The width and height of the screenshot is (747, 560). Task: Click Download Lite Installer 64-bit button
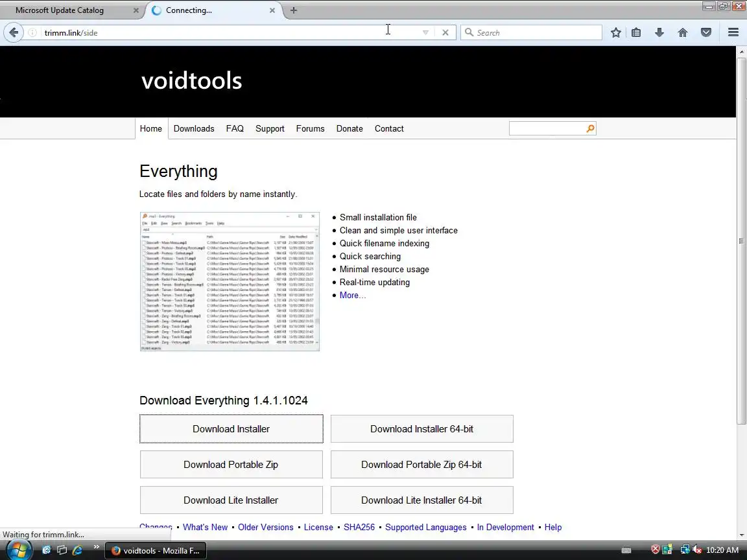click(x=421, y=500)
